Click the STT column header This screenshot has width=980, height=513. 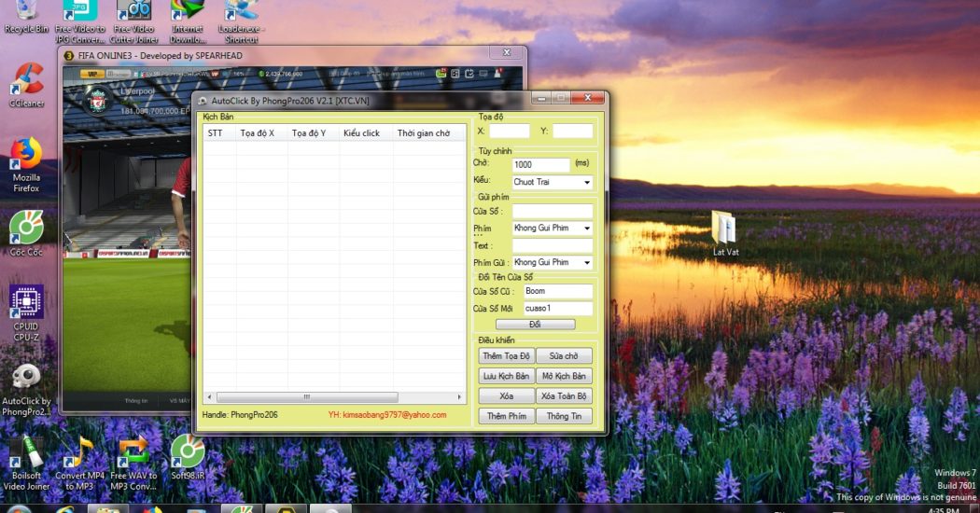(x=219, y=133)
